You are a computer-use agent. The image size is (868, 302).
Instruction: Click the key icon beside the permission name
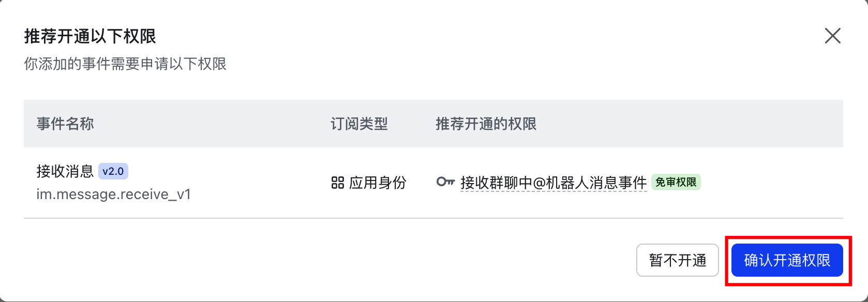[445, 182]
